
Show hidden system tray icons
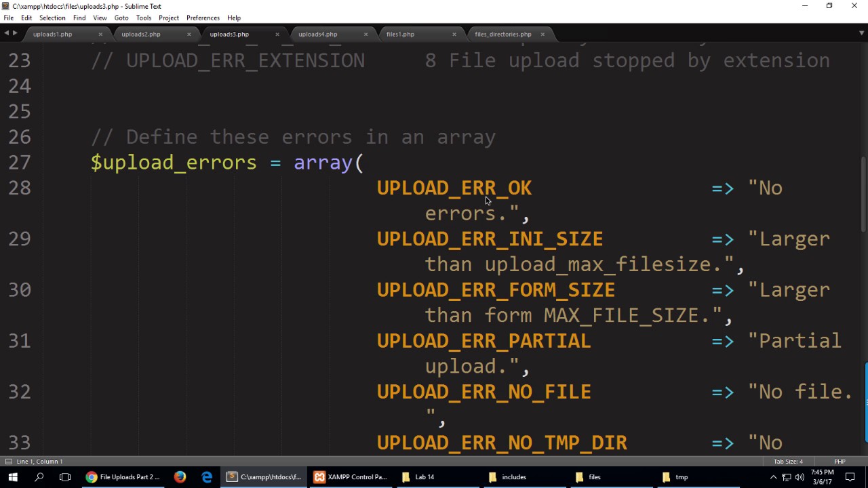point(773,477)
